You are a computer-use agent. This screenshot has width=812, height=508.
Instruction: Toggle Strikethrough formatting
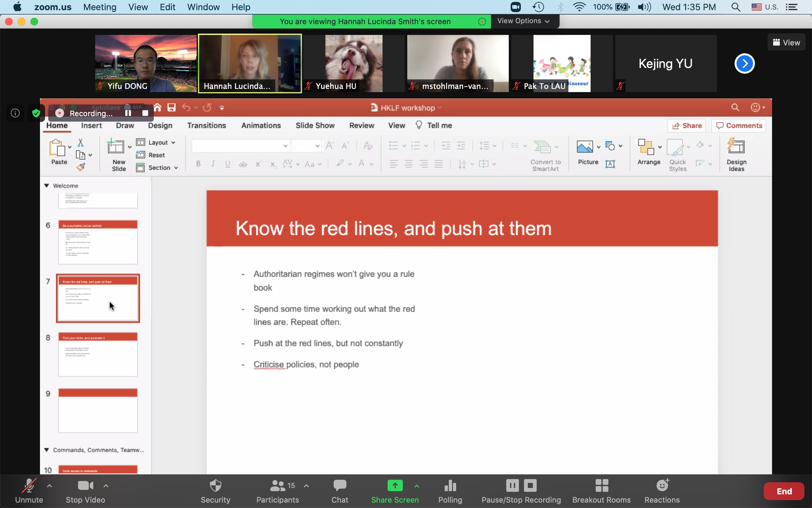[243, 164]
